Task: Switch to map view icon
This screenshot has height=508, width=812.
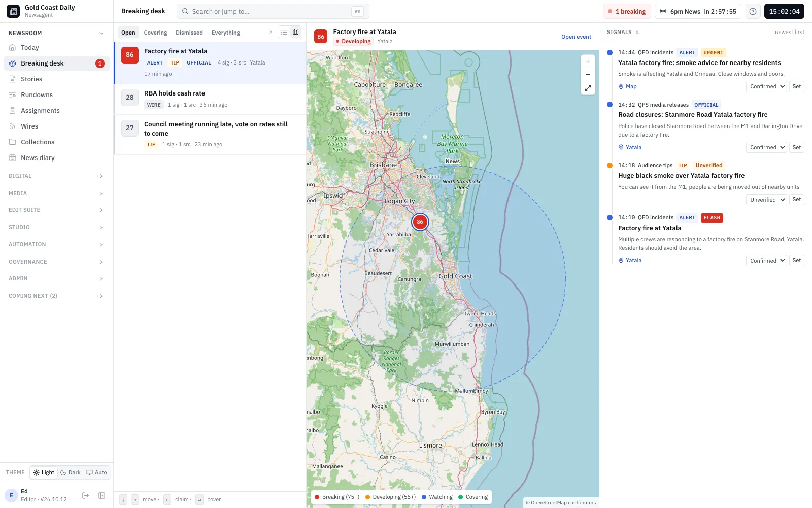Action: tap(296, 33)
